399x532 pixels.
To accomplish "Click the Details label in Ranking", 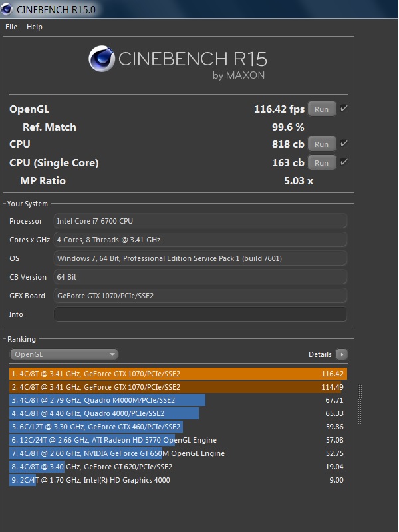I will [x=320, y=354].
